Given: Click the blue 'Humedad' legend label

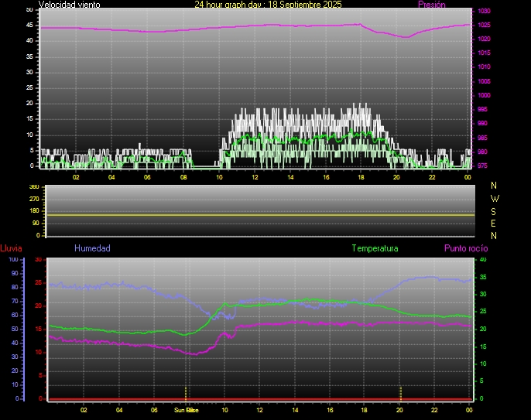Looking at the screenshot, I should [x=92, y=248].
